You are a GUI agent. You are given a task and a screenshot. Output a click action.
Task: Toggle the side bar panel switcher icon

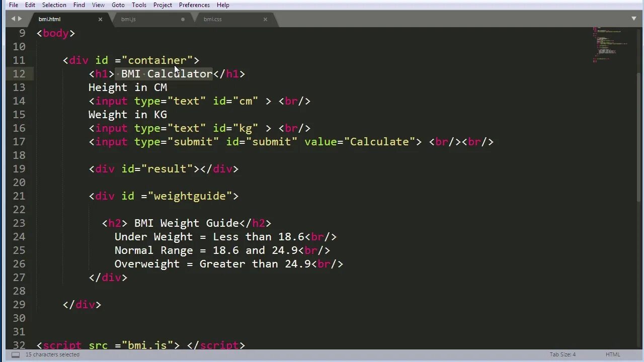(16, 354)
